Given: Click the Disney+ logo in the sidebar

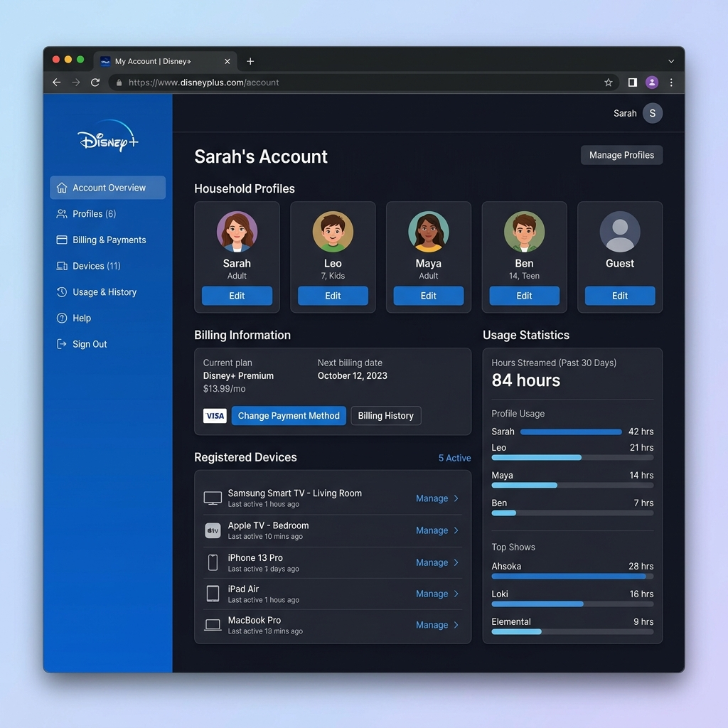Looking at the screenshot, I should [x=107, y=139].
